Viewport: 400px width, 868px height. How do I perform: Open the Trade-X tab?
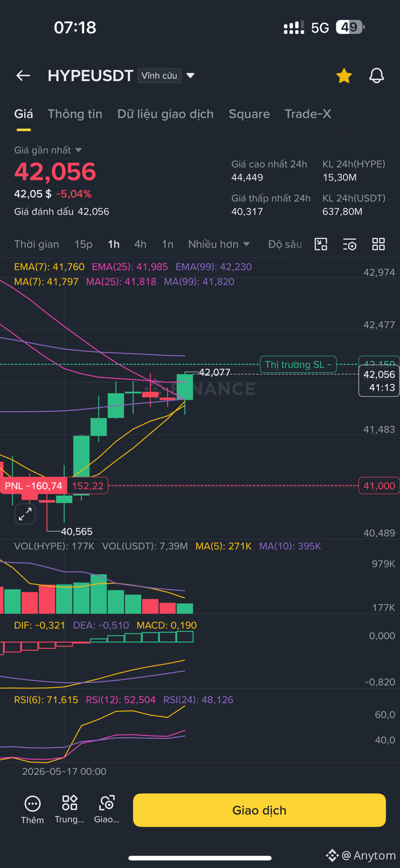pos(308,114)
